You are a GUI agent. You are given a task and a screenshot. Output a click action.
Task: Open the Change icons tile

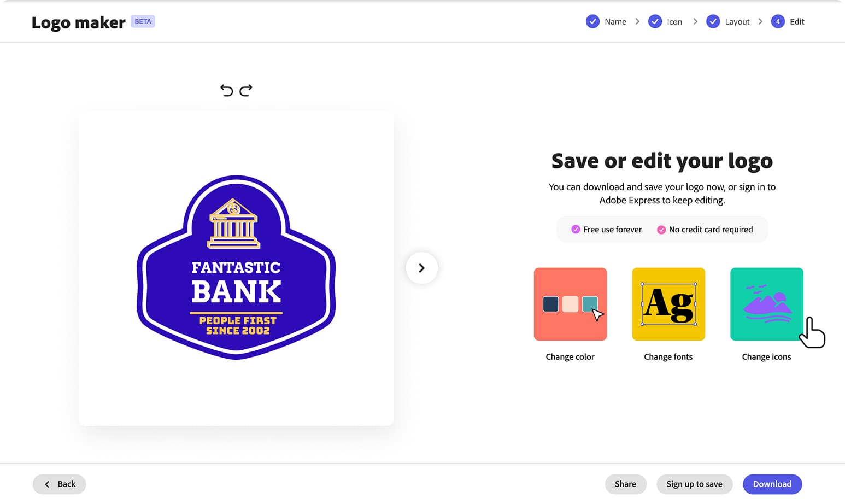pyautogui.click(x=767, y=304)
